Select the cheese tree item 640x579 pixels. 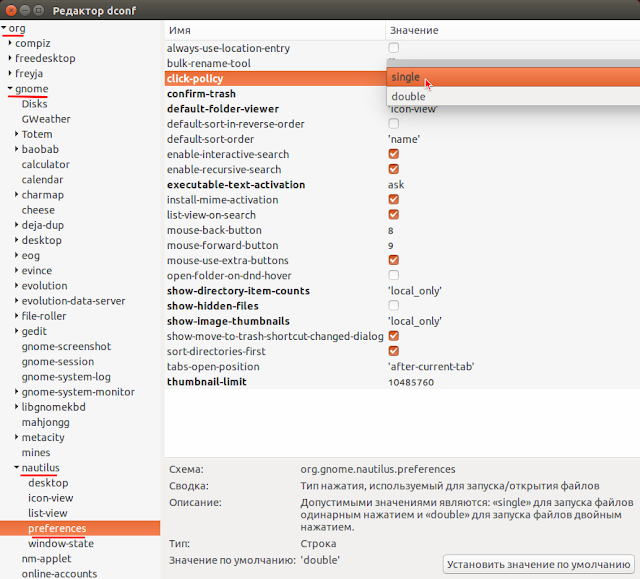pos(38,210)
